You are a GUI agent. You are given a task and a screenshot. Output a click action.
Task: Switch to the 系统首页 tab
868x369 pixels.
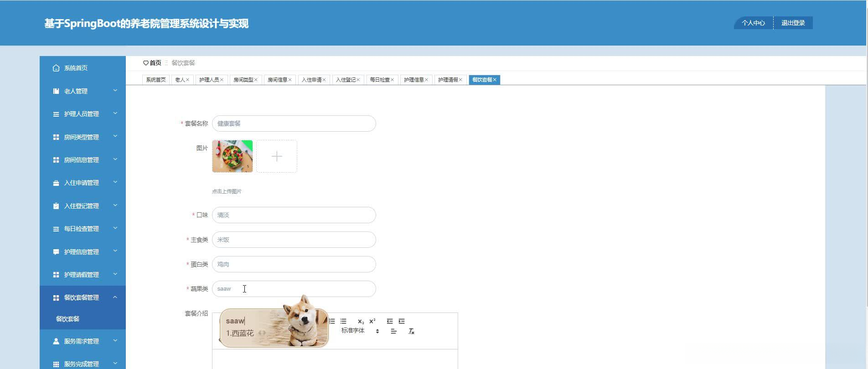tap(156, 80)
